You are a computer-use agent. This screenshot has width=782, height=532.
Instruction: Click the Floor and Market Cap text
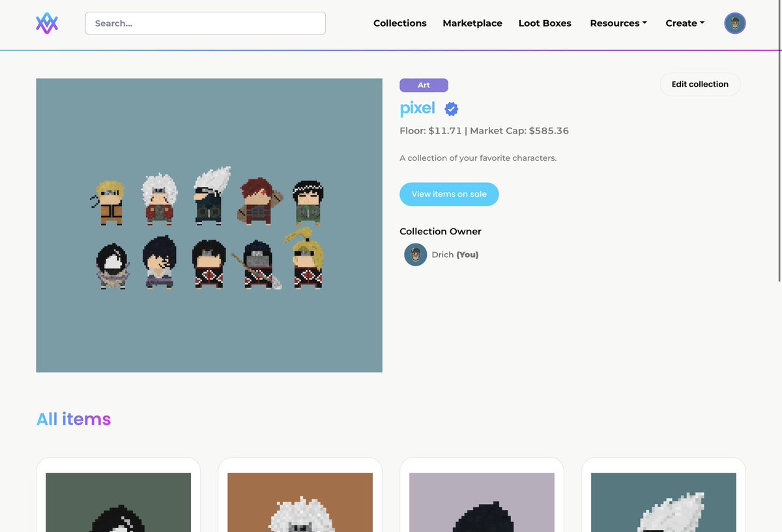click(484, 131)
